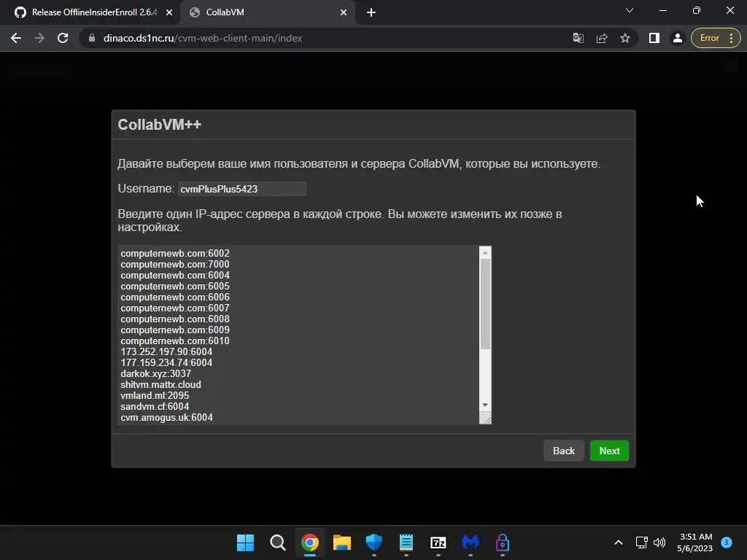
Task: Click the textarea resize handle
Action: (x=485, y=419)
